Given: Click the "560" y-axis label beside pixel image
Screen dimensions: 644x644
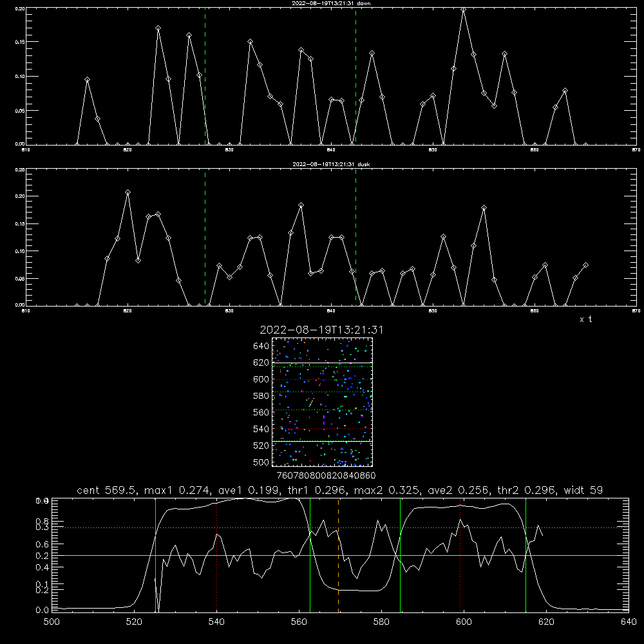Looking at the screenshot, I should 261,412.
